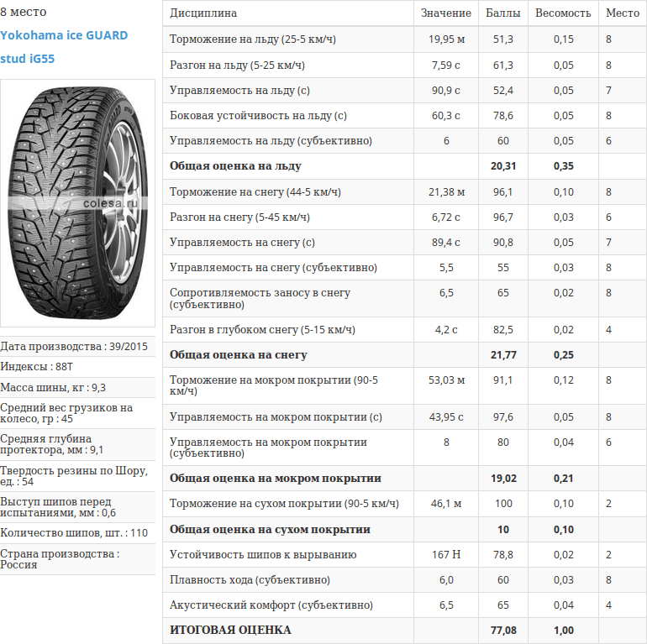This screenshot has width=647, height=644.
Task: Click the final score value 77,08
Action: (502, 630)
